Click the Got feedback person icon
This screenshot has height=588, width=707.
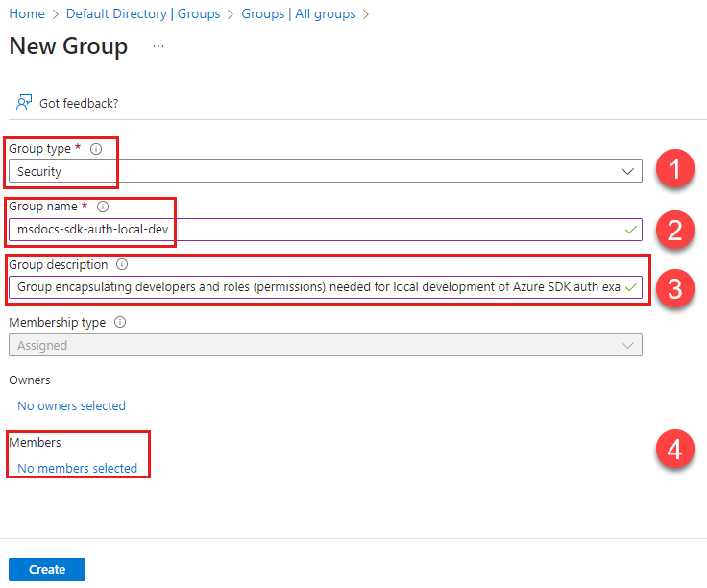pyautogui.click(x=24, y=102)
